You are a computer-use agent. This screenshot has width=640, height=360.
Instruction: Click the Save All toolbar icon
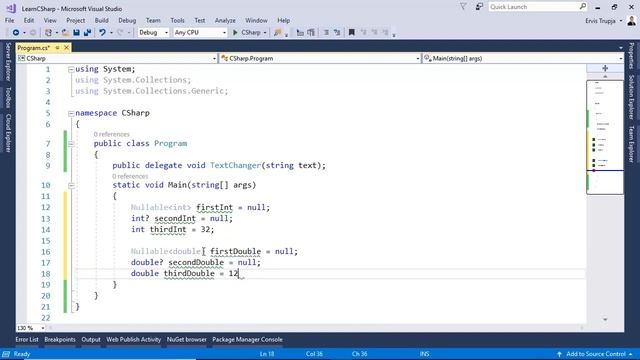pos(87,32)
